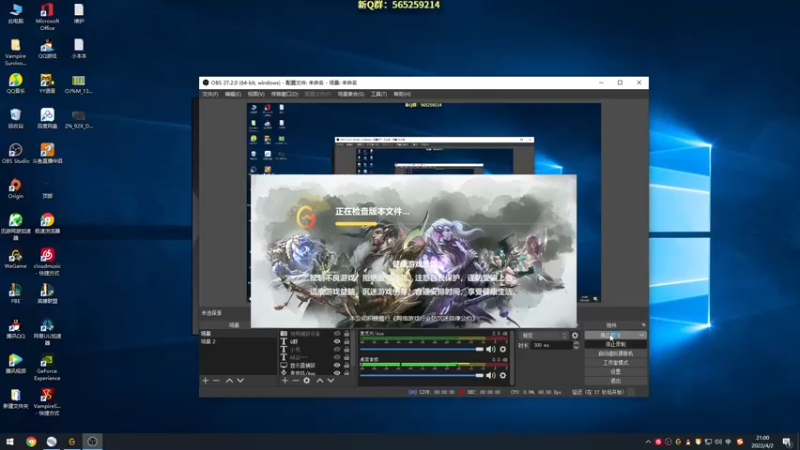Move the selected source down
This screenshot has width=800, height=450.
[x=331, y=381]
